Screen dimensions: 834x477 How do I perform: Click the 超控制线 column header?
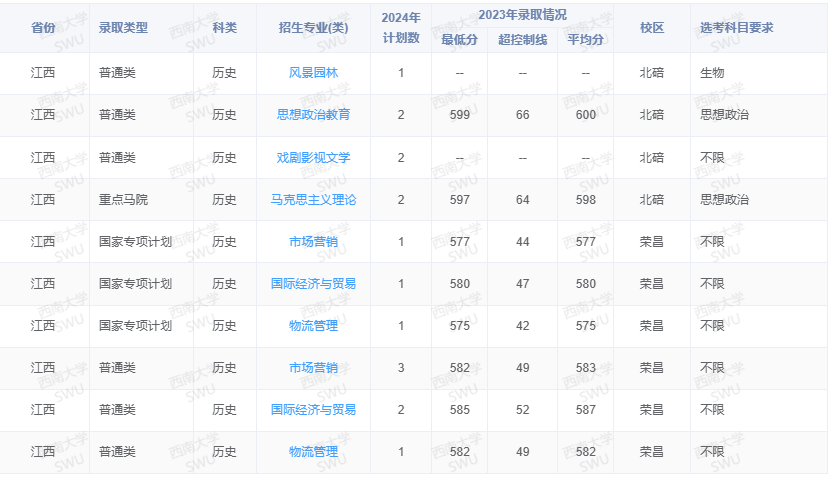[x=522, y=39]
